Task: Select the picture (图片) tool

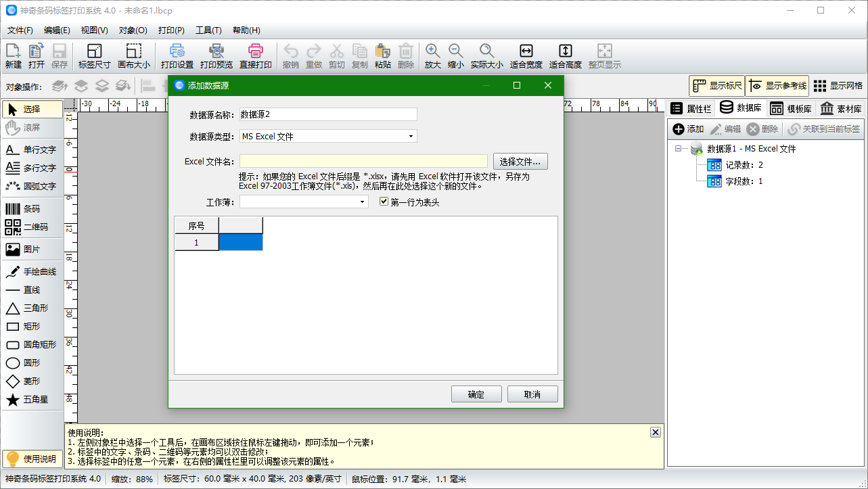Action: point(32,250)
